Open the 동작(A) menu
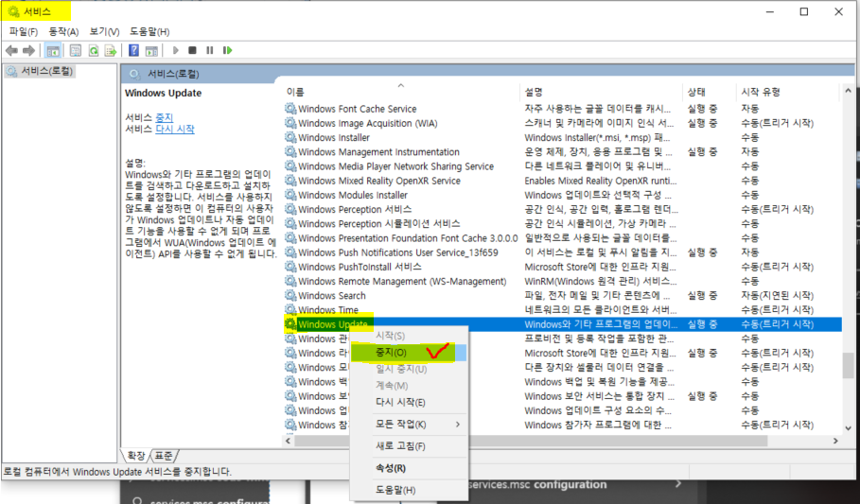This screenshot has width=860, height=504. 63,32
